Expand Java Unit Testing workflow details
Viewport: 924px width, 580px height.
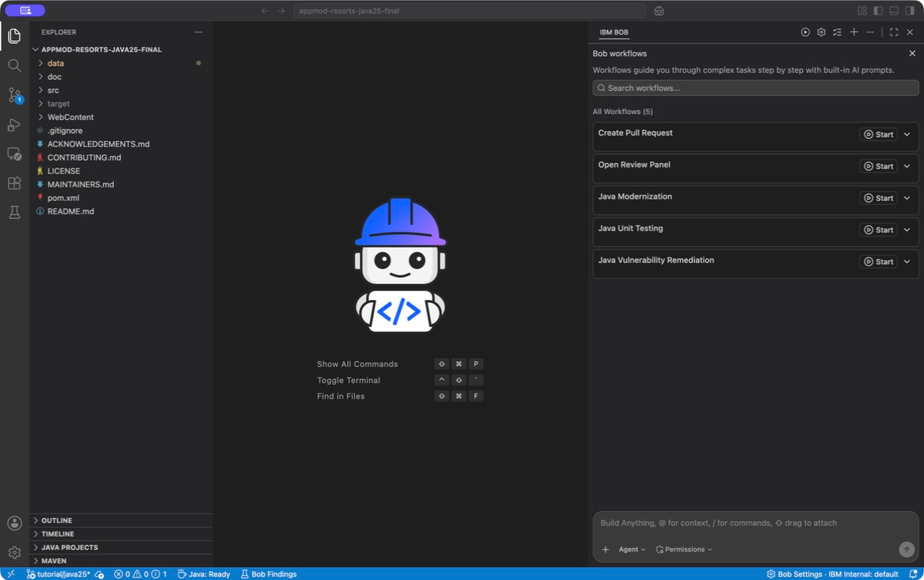[x=907, y=230]
